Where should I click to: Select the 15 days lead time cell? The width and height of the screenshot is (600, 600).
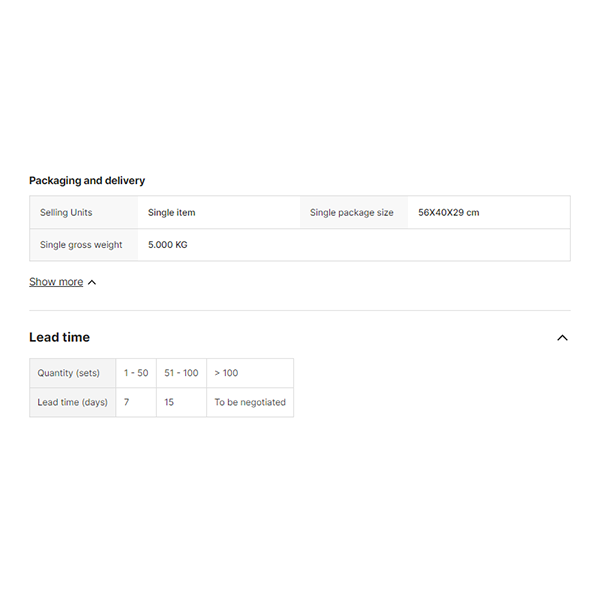[x=169, y=402]
